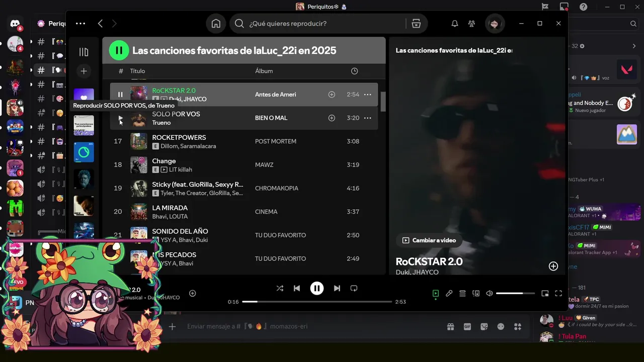This screenshot has width=644, height=362.
Task: Add now playing song via plus in panel
Action: coord(553,266)
